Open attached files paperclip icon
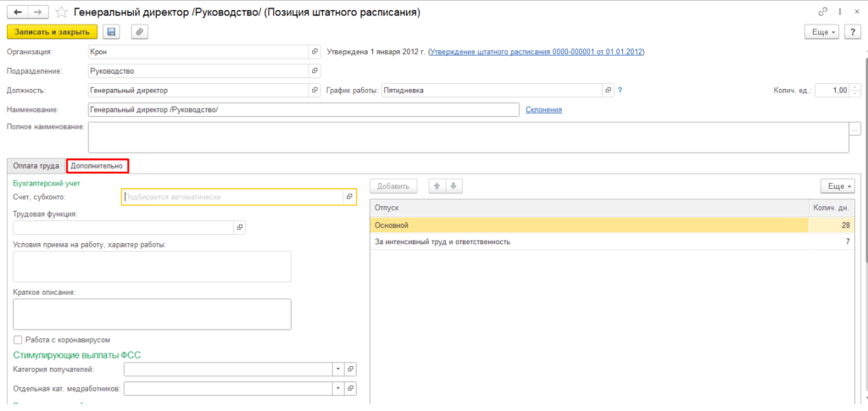 point(140,32)
